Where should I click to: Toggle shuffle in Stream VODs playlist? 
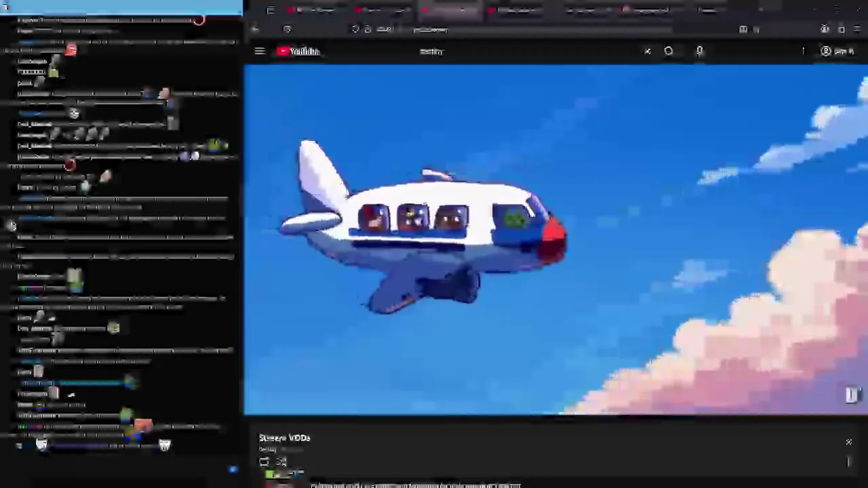(281, 462)
